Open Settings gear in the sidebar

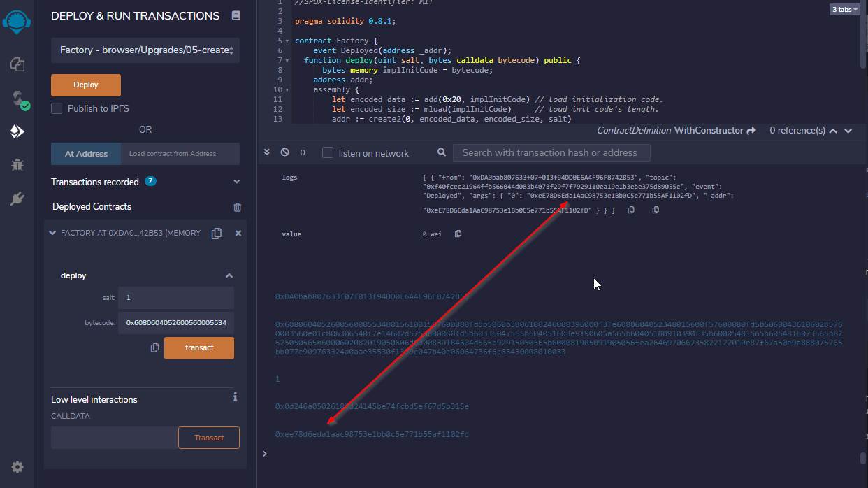(x=17, y=467)
